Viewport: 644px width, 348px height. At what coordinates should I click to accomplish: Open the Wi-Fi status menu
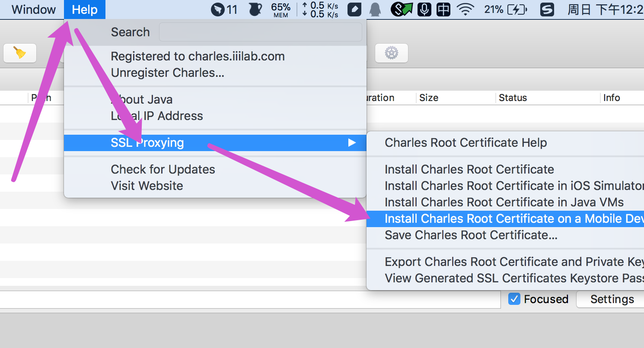pyautogui.click(x=465, y=9)
